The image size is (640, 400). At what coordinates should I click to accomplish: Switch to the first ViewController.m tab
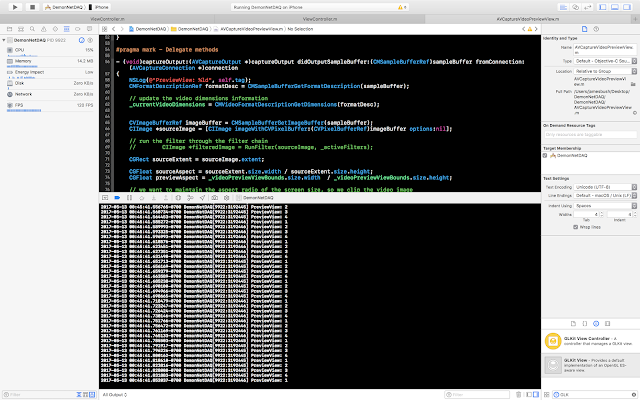click(x=107, y=19)
